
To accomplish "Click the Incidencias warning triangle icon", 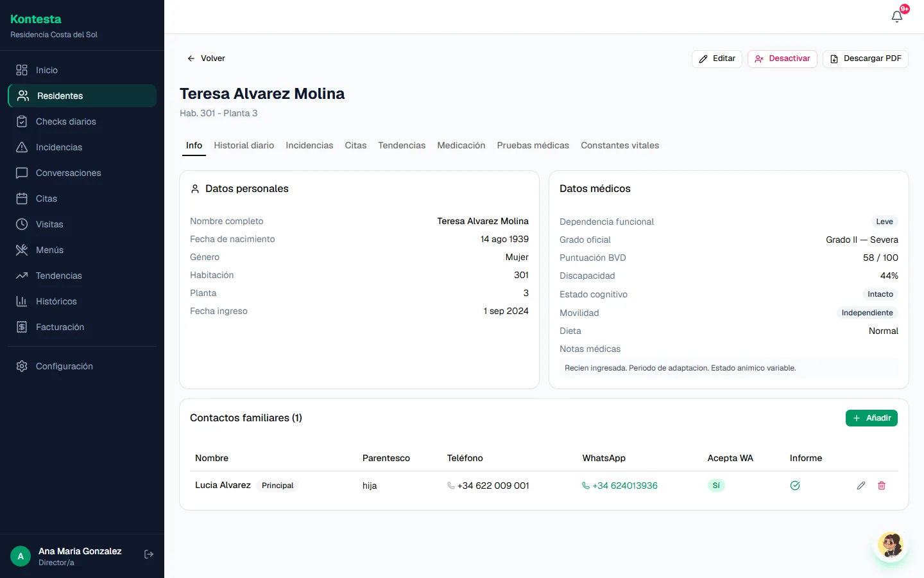I will tap(22, 147).
